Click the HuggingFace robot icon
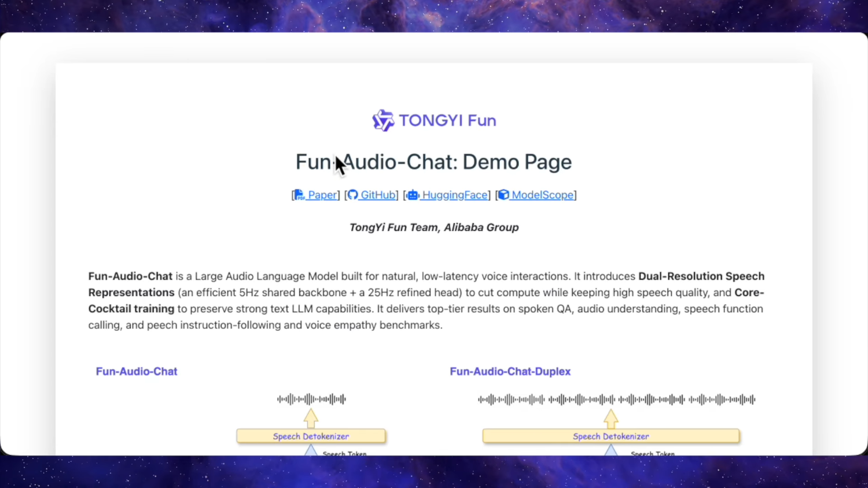Screen dimensions: 868x488 [x=413, y=195]
